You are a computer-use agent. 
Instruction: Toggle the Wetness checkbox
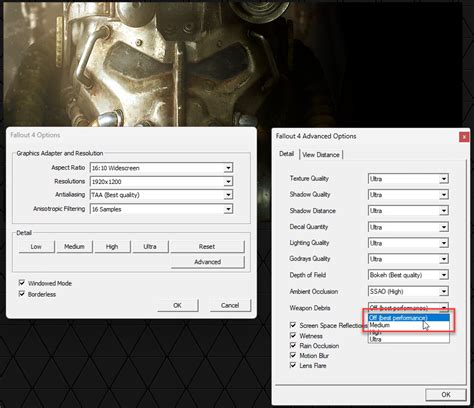click(293, 335)
